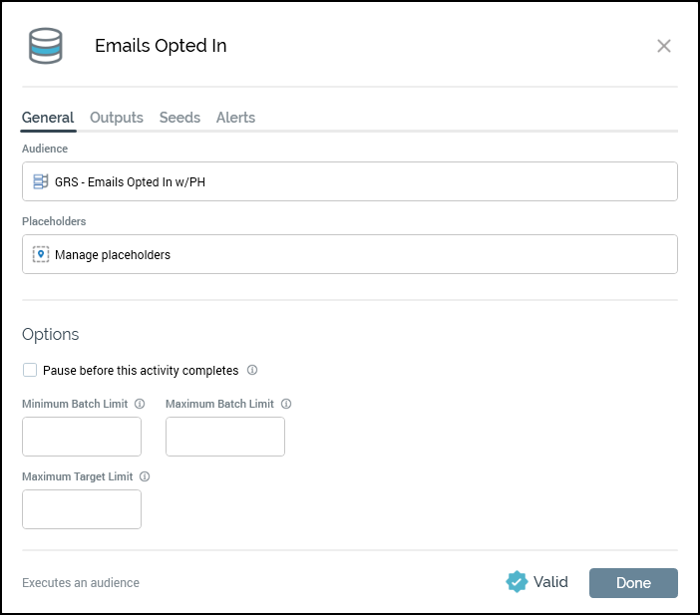Click the Minimum Batch Limit input

(x=82, y=437)
